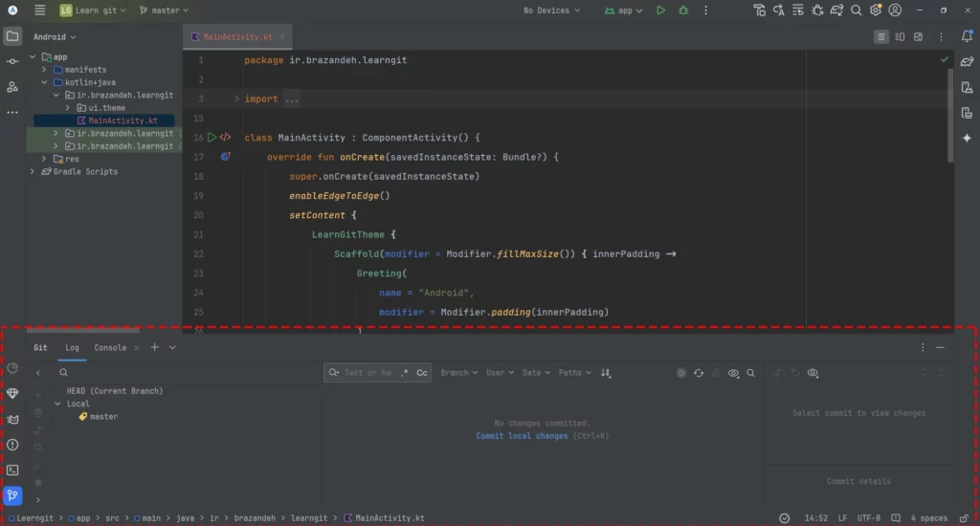The height and width of the screenshot is (526, 980).
Task: Attach debugger to Android process
Action: click(x=817, y=10)
